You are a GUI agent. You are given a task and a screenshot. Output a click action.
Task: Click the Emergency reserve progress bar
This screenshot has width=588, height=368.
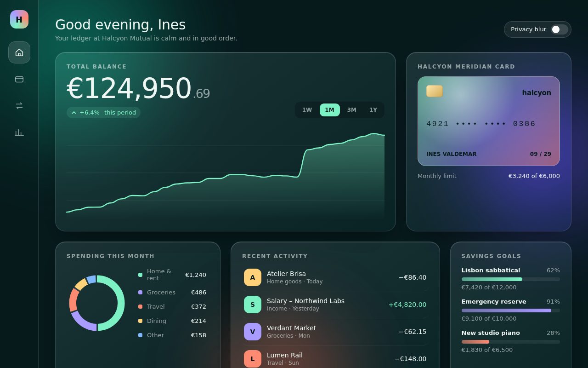(x=511, y=310)
